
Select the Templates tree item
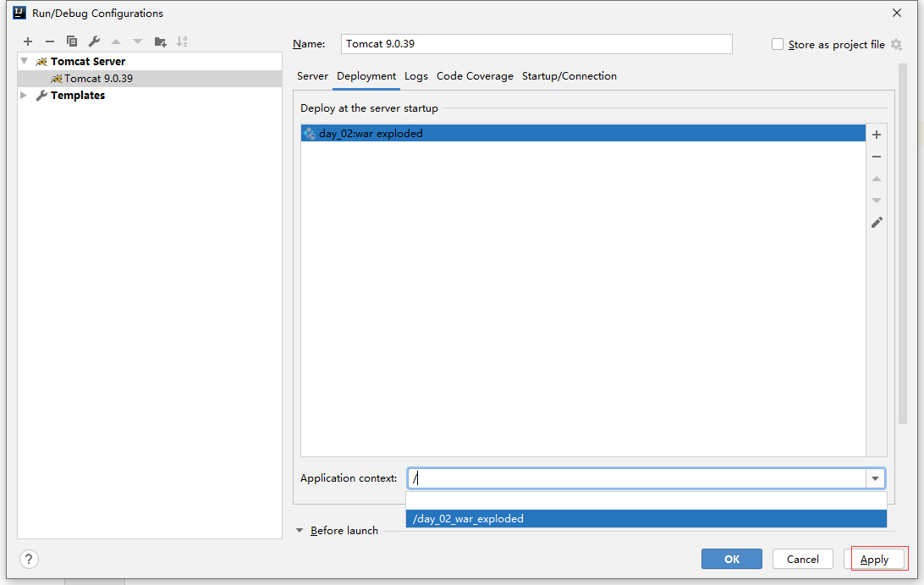(150, 95)
